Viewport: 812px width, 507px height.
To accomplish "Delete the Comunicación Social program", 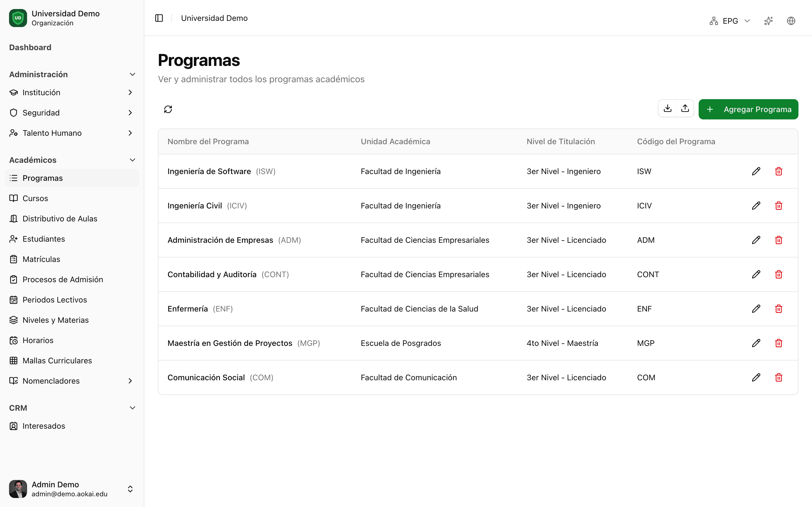I will (x=778, y=377).
